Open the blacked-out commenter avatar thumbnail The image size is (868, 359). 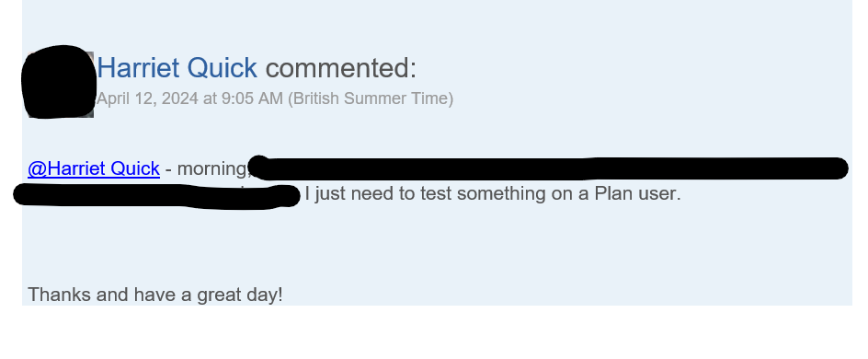59,82
